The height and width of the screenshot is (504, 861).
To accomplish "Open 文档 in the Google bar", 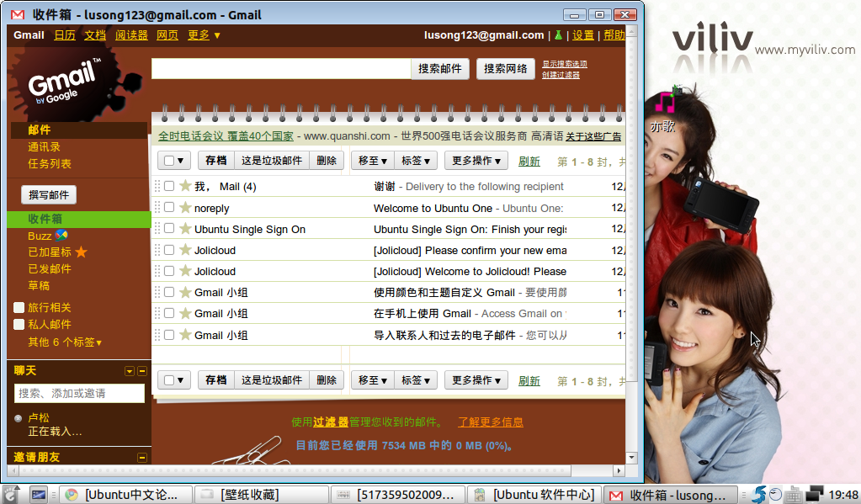I will point(95,35).
